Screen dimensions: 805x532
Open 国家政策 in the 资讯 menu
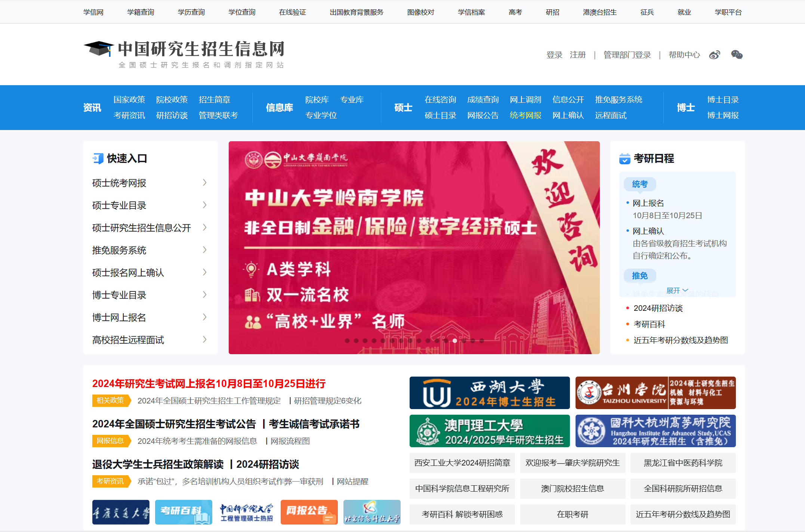pyautogui.click(x=129, y=100)
